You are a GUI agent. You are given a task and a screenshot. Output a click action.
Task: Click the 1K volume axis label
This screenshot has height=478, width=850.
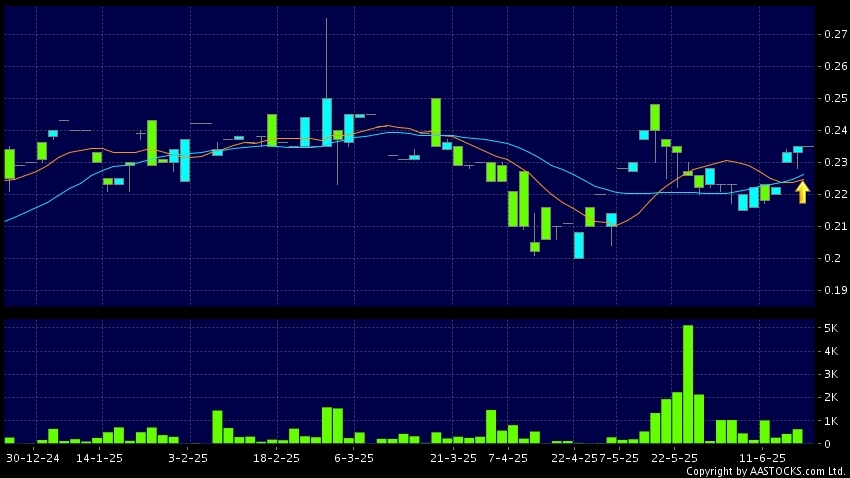point(830,421)
